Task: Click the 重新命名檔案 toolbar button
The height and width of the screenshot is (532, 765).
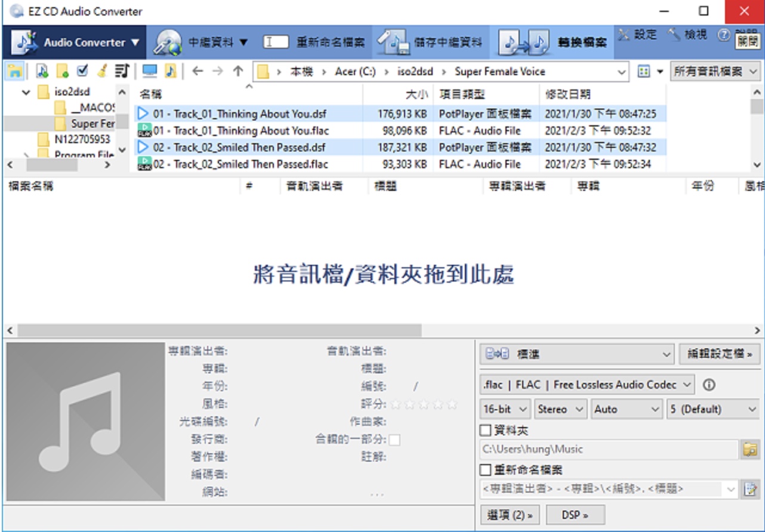Action: 314,42
